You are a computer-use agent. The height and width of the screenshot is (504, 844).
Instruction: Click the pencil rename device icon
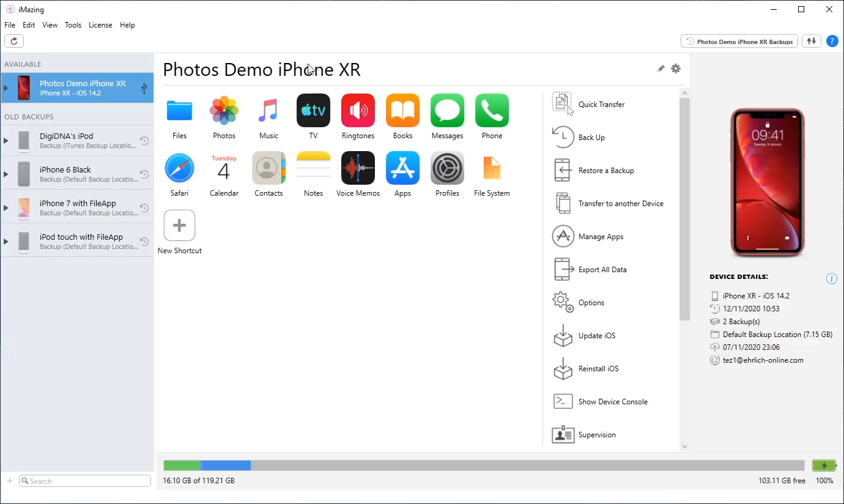click(661, 69)
